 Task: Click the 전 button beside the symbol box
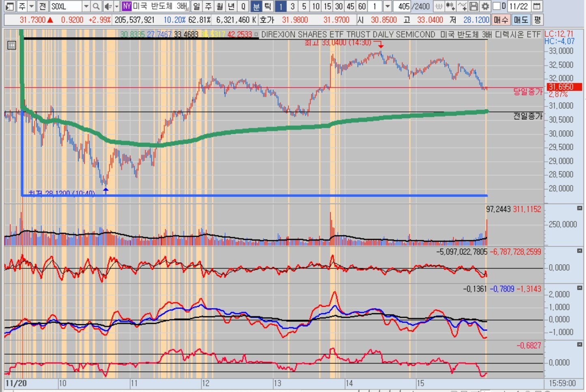tap(43, 6)
